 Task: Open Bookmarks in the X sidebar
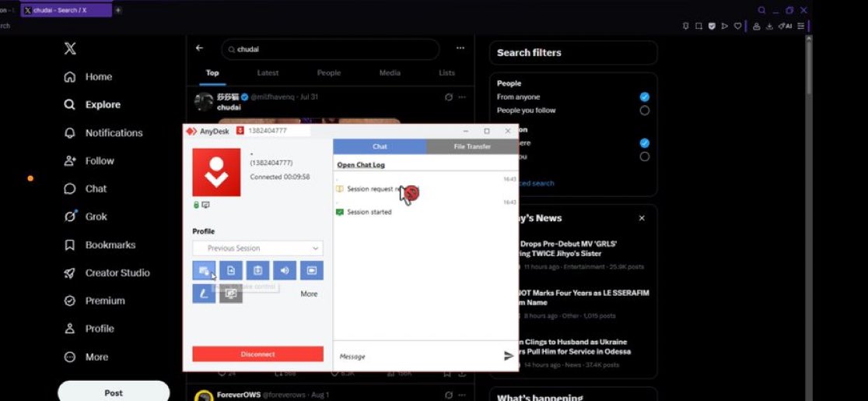[100, 244]
